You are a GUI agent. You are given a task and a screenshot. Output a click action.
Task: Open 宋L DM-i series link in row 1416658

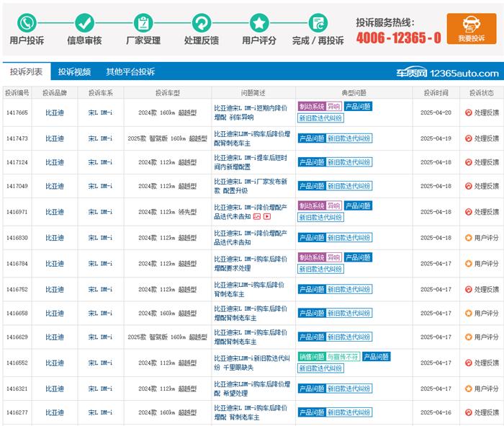coord(100,313)
